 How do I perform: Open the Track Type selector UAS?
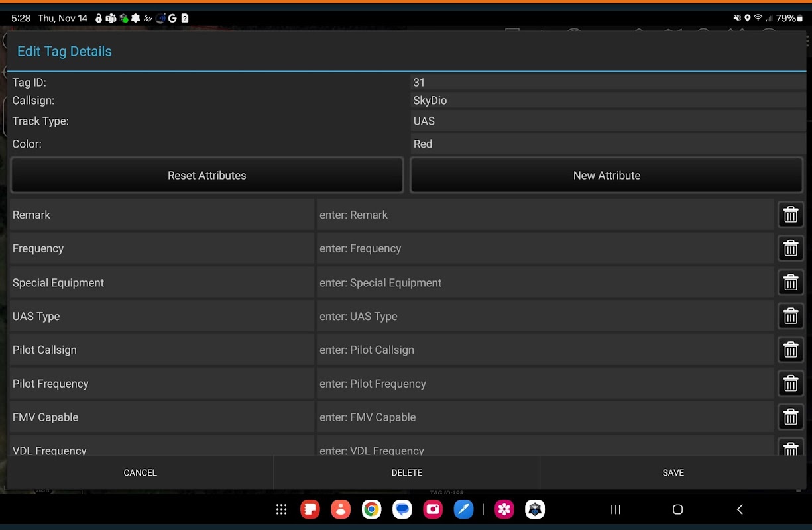pos(608,121)
